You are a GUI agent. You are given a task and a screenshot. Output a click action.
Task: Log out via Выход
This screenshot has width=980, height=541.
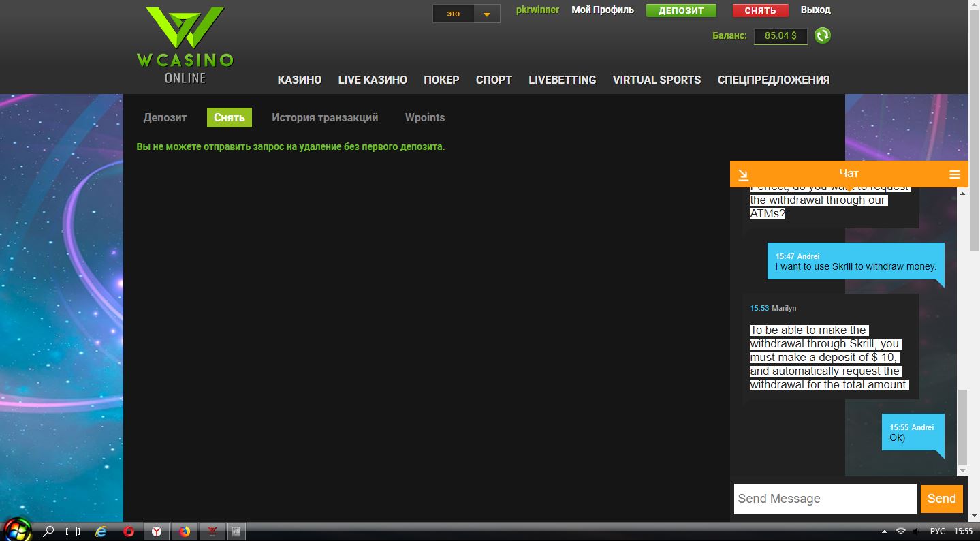(x=816, y=10)
